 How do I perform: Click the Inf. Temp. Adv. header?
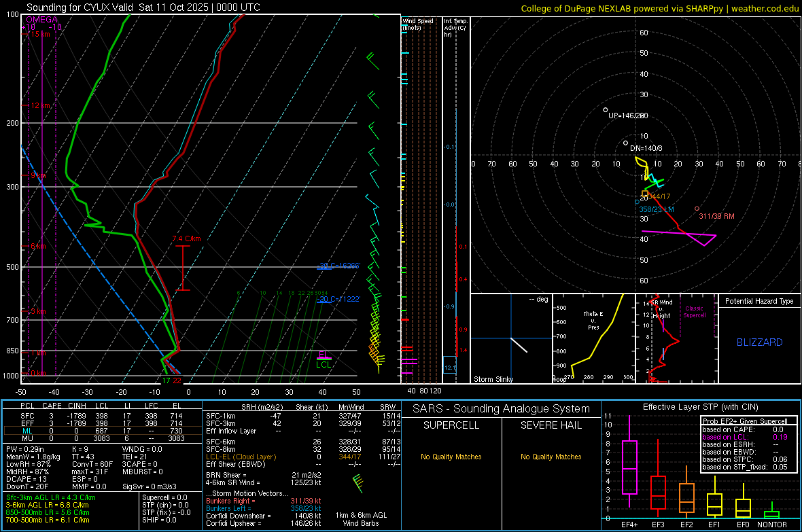(x=455, y=28)
